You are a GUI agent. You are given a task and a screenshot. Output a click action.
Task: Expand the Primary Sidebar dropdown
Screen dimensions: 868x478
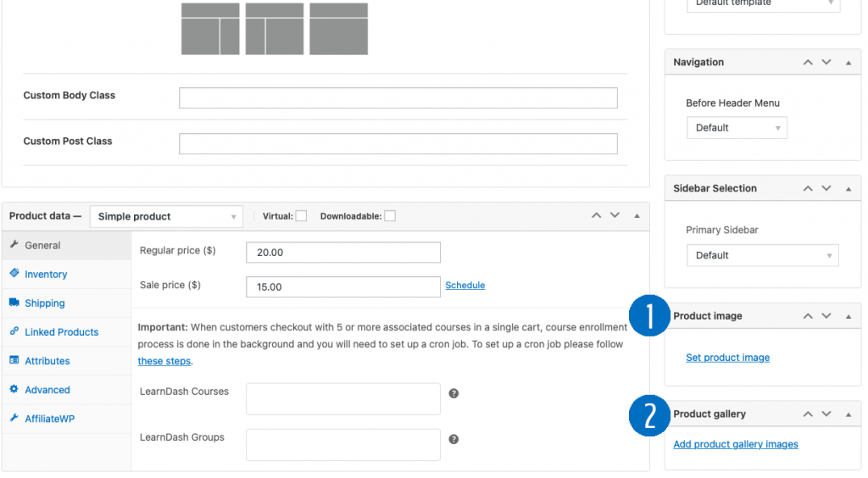[x=761, y=255]
